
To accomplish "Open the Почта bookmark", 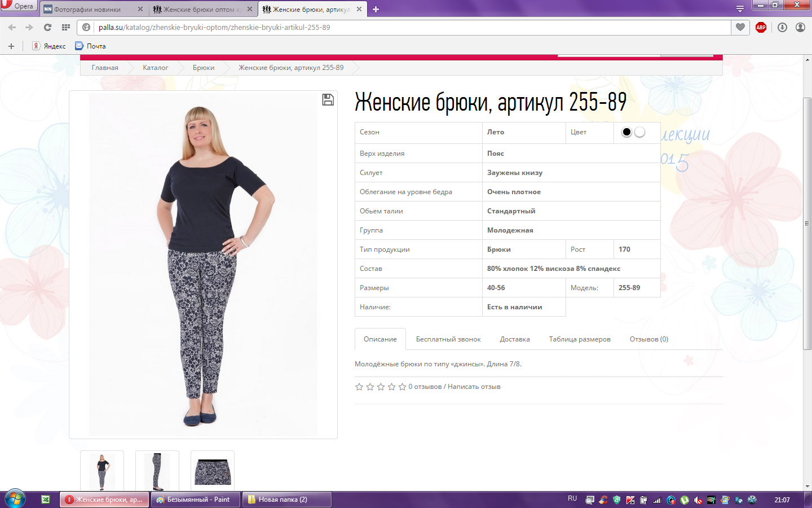I will [91, 46].
